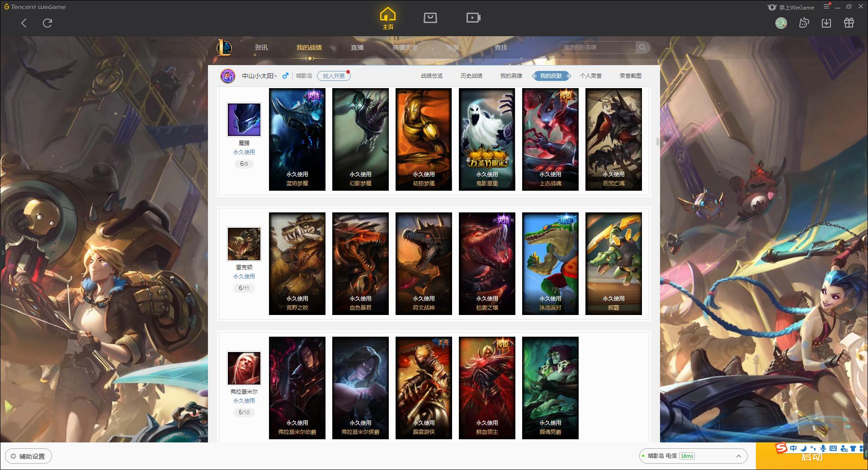868x470 pixels.
Task: Click the 辅助设置 gear button
Action: (28, 456)
